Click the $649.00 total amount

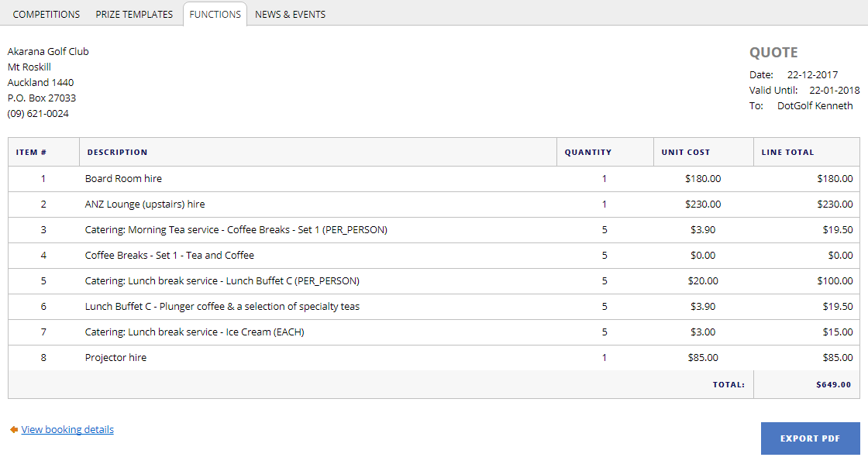[833, 384]
